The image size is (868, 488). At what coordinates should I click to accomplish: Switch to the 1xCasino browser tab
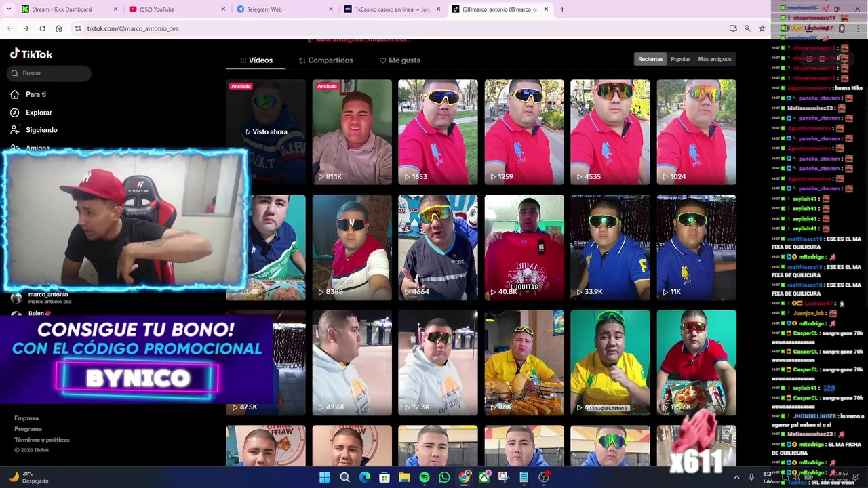click(x=392, y=9)
